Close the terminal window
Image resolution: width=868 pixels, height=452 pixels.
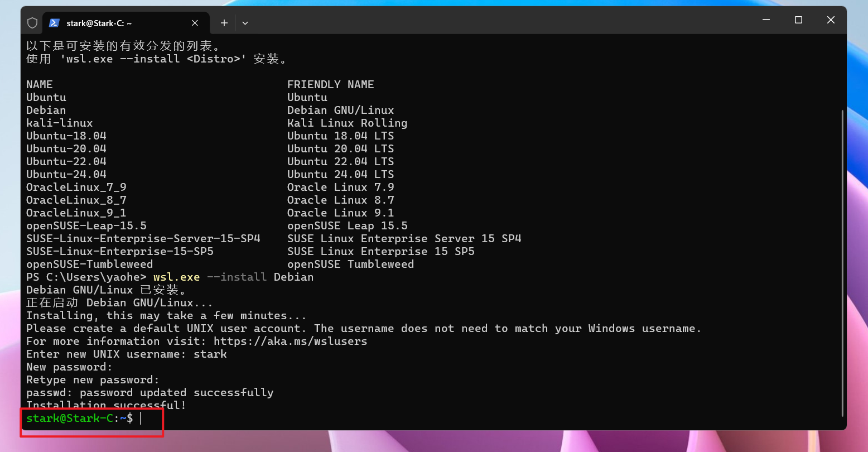coord(831,20)
